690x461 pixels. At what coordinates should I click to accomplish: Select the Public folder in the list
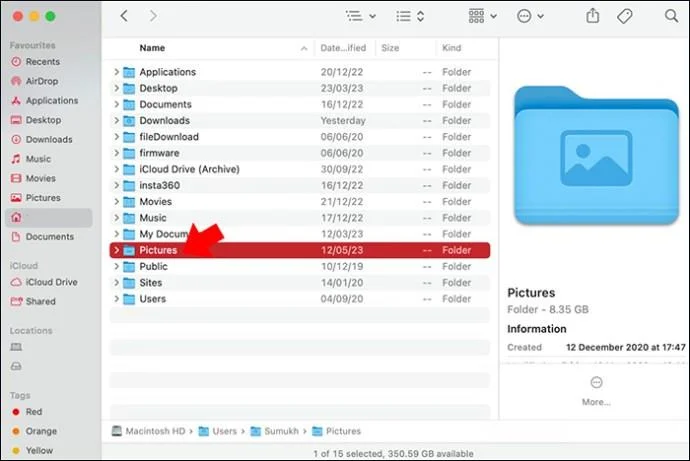pos(300,267)
